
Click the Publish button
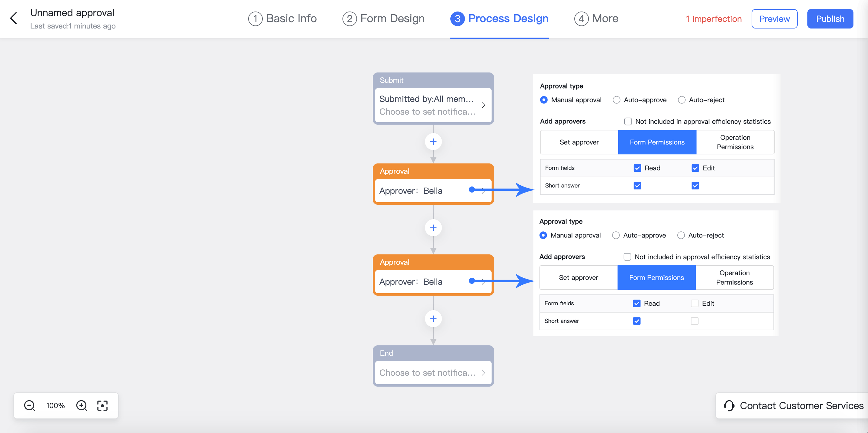[x=830, y=18]
